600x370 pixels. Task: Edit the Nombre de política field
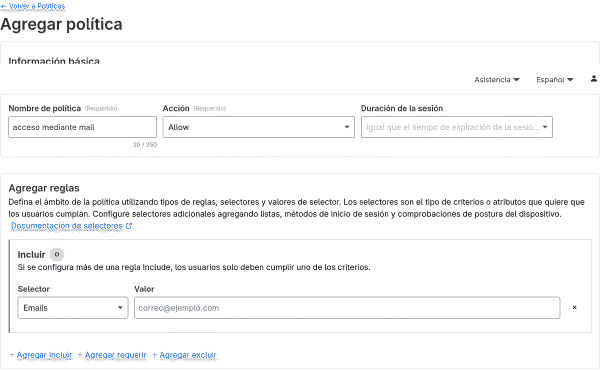pos(82,127)
